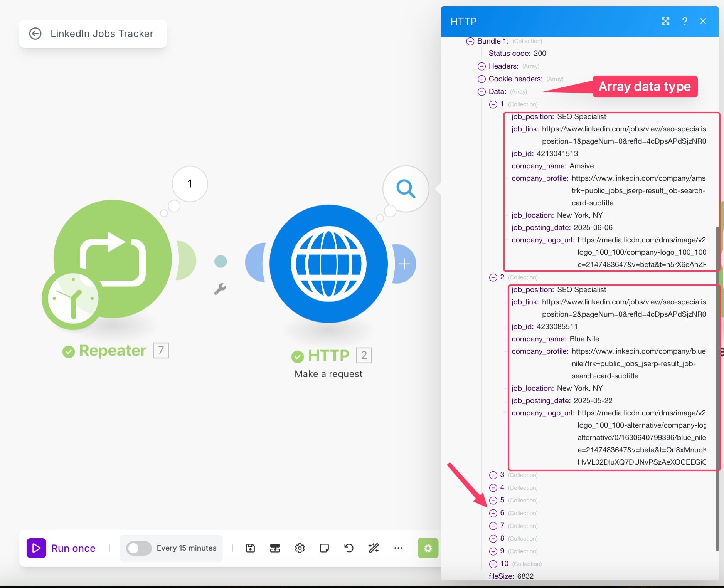Undo last change with the undo arrow

349,548
